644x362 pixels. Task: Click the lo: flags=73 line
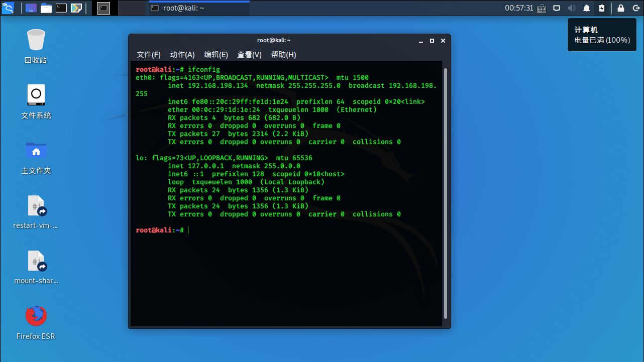(224, 158)
